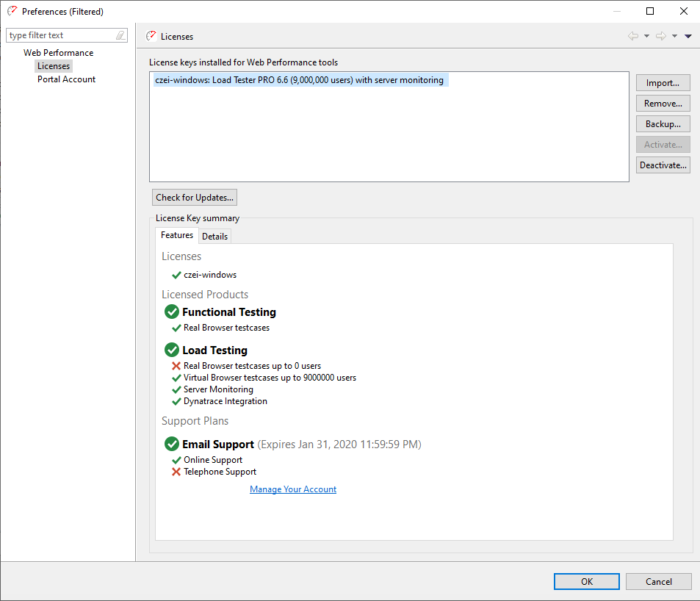Viewport: 700px width, 601px height.
Task: Click the checkmark beside Server Monitoring
Action: pos(176,390)
